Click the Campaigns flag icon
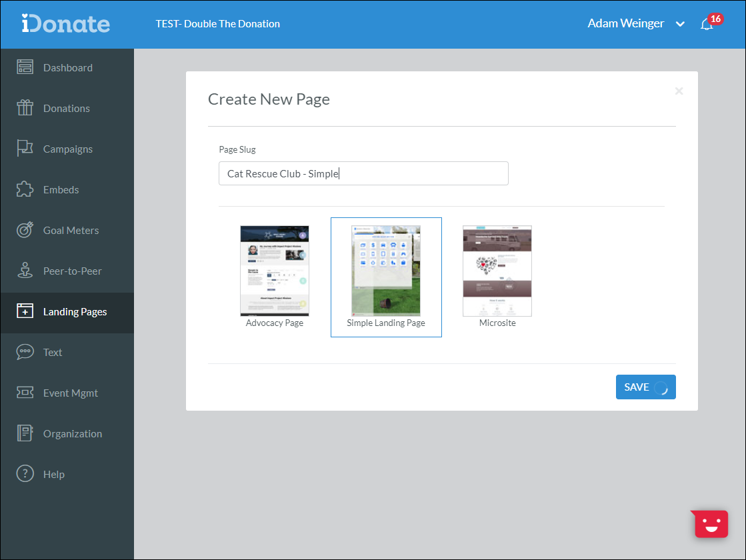The width and height of the screenshot is (746, 560). click(25, 149)
